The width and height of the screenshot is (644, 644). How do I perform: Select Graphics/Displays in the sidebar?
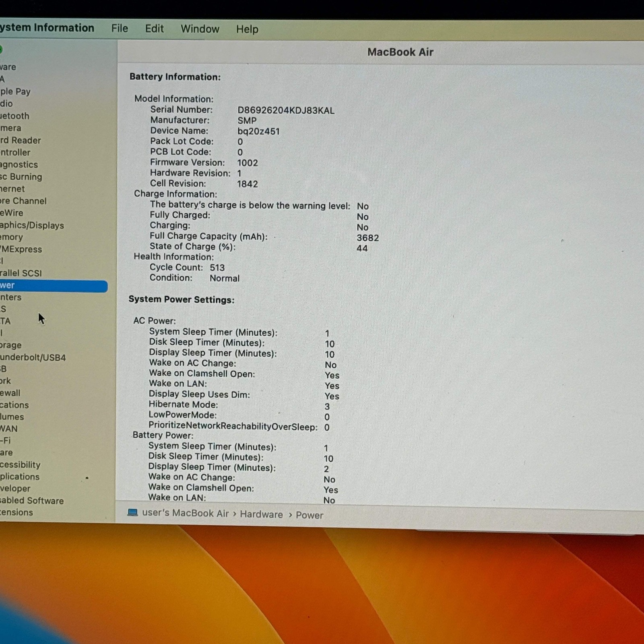coord(32,225)
